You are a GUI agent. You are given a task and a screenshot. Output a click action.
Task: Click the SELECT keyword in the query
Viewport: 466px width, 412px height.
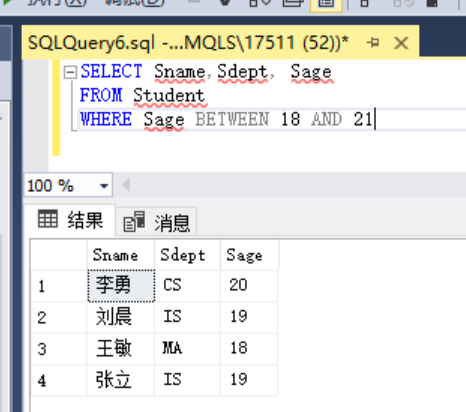click(x=111, y=71)
